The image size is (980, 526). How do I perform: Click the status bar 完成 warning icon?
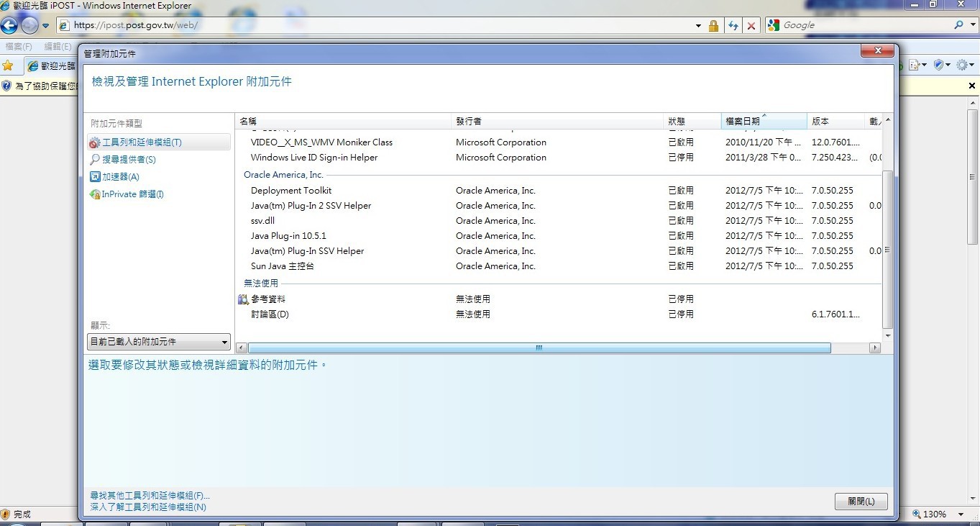tap(6, 514)
